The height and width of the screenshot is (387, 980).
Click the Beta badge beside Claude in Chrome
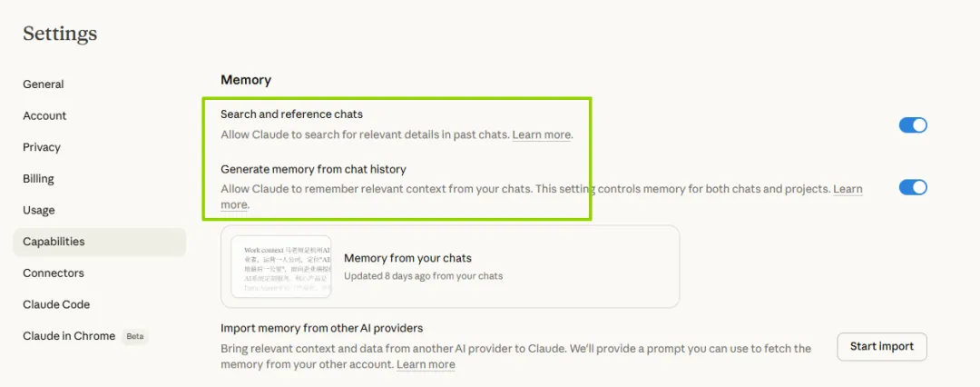(x=135, y=336)
